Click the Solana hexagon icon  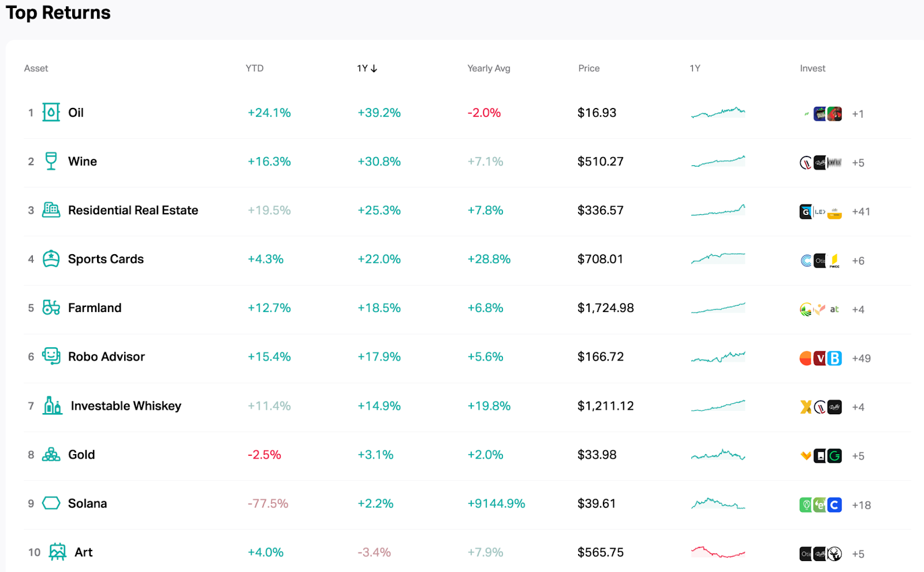tap(51, 503)
